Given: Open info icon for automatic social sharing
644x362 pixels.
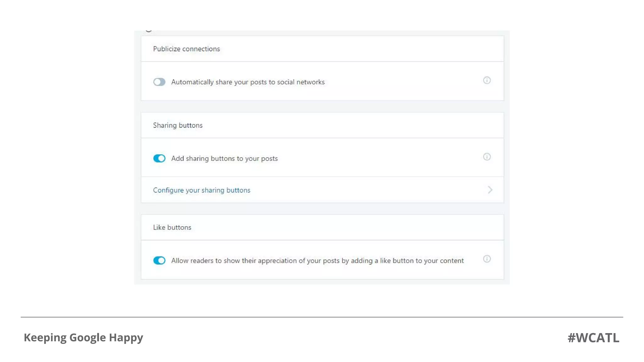Looking at the screenshot, I should (486, 80).
